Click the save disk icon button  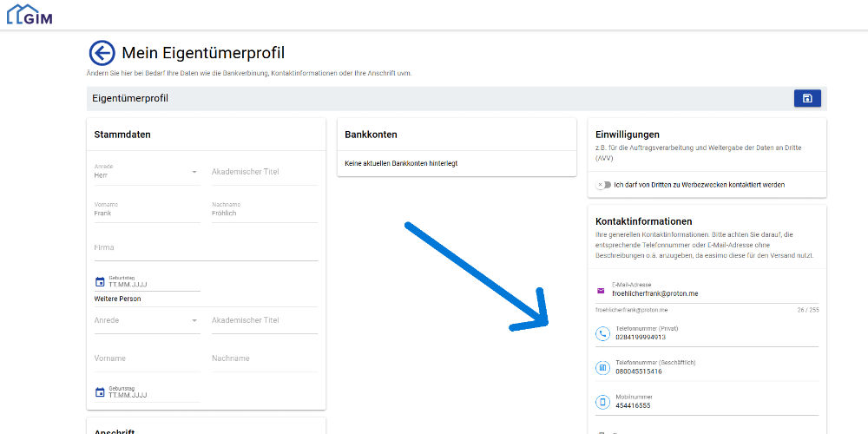coord(806,98)
